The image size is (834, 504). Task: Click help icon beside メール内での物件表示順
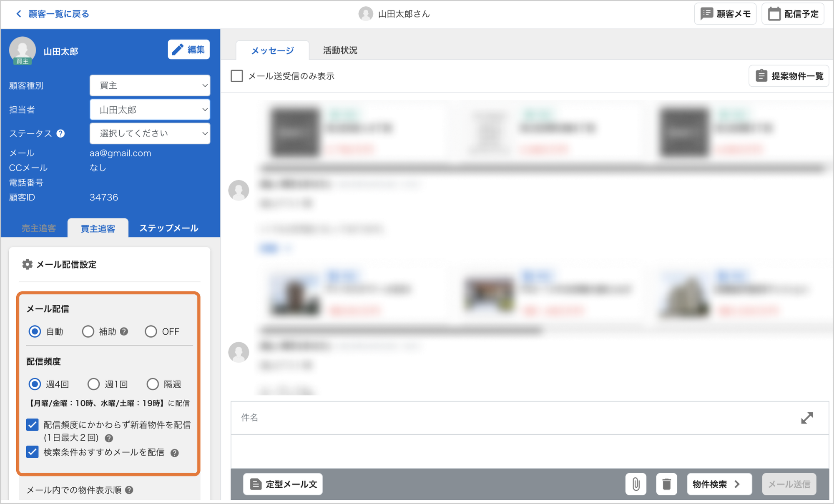coord(129,490)
